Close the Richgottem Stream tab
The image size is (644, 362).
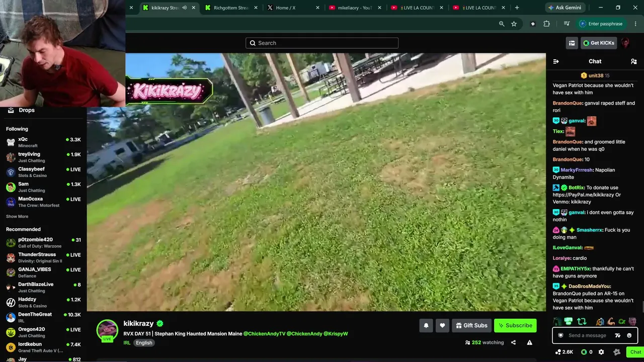(x=256, y=8)
